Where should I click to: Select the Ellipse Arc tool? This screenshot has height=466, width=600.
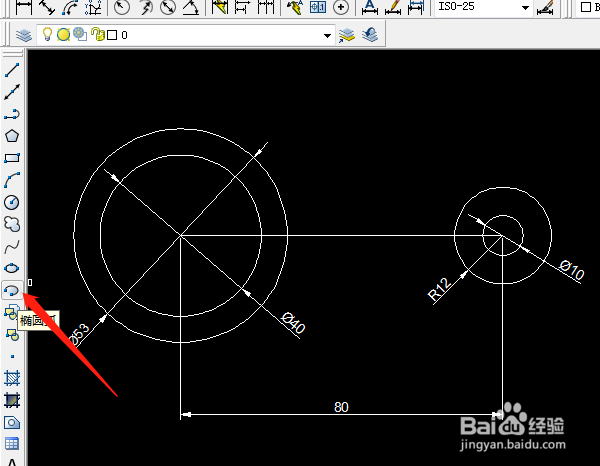pyautogui.click(x=12, y=291)
